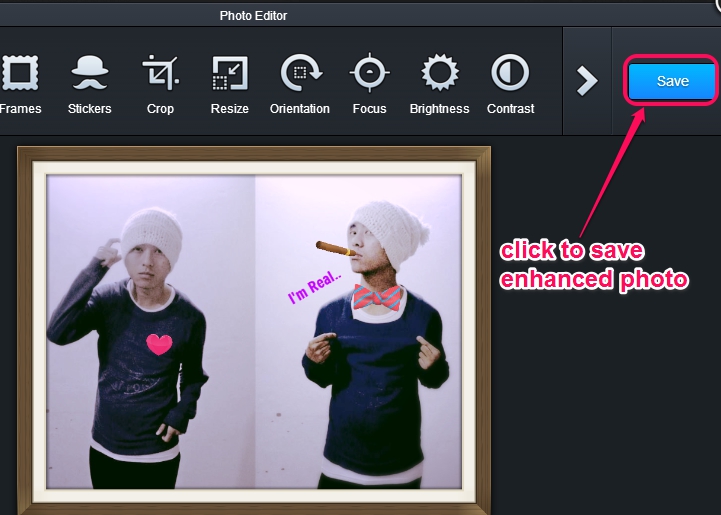Screen dimensions: 721x515
Task: Show more tools with right chevron arrow
Action: click(x=588, y=81)
